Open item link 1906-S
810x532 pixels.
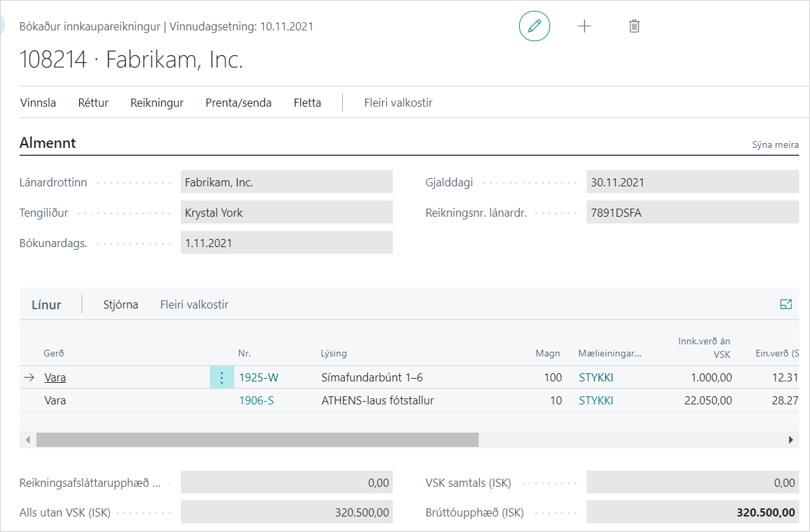tap(256, 400)
